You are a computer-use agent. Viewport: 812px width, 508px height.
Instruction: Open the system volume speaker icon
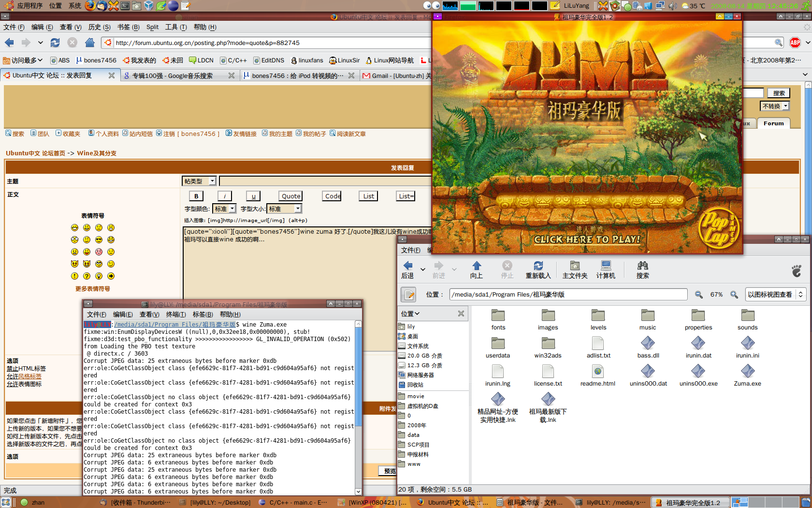coord(672,6)
